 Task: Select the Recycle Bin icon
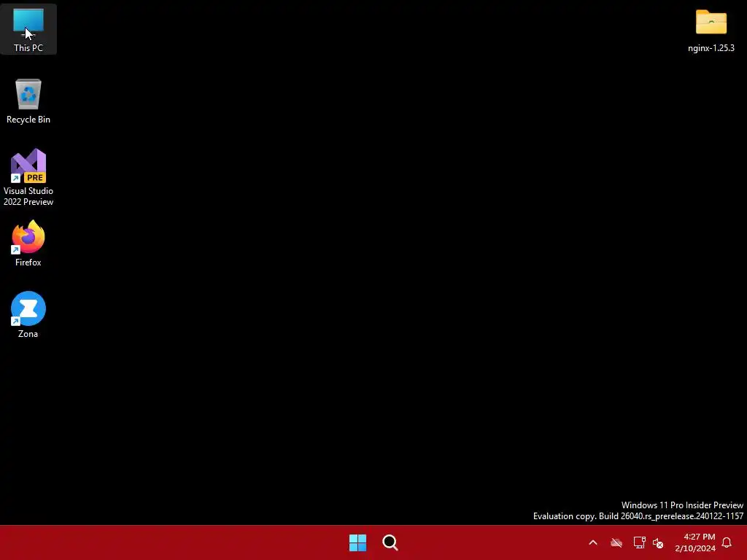pyautogui.click(x=28, y=101)
